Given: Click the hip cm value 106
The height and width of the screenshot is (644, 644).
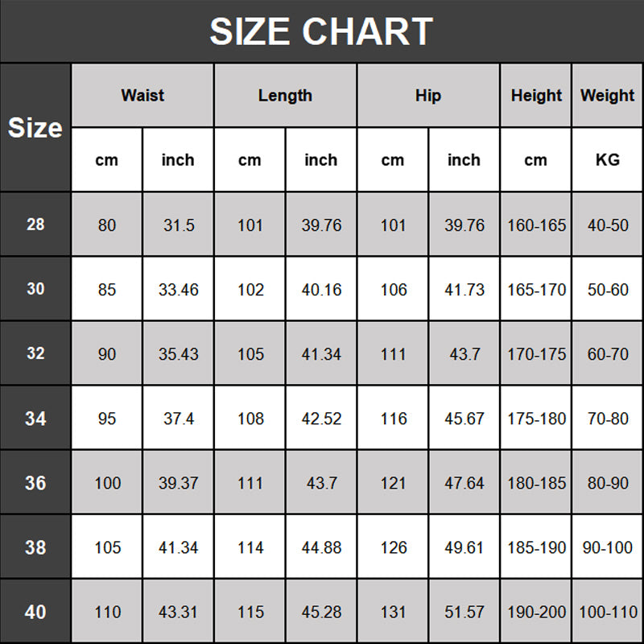Looking at the screenshot, I should pos(393,289).
